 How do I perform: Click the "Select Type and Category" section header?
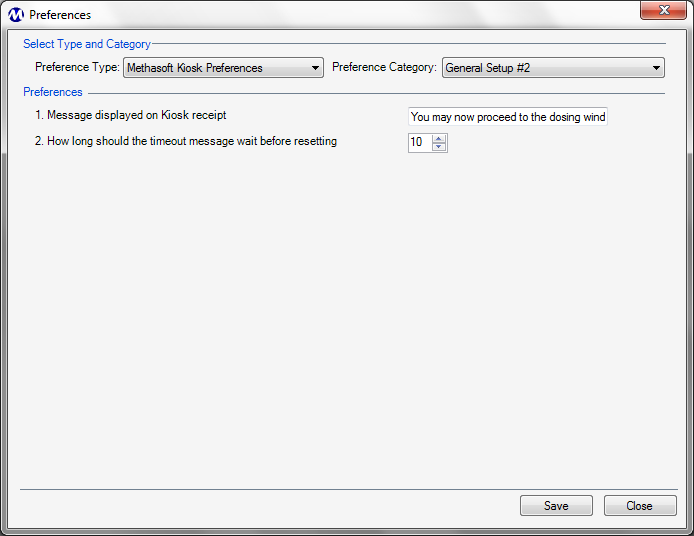[87, 44]
